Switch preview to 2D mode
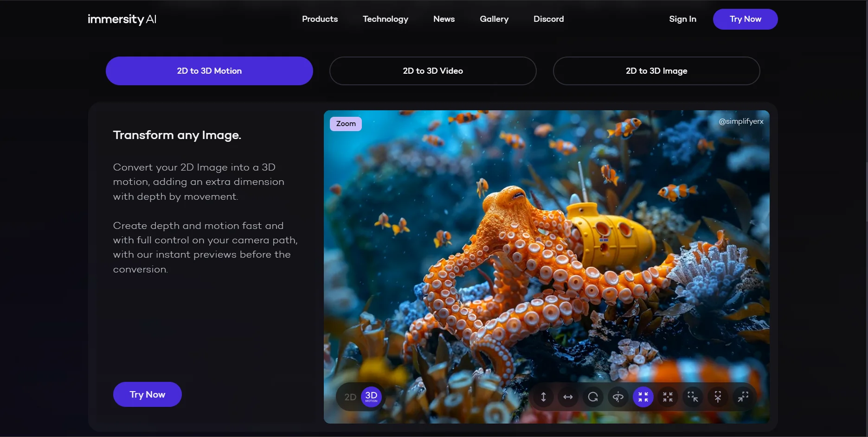 (x=350, y=397)
